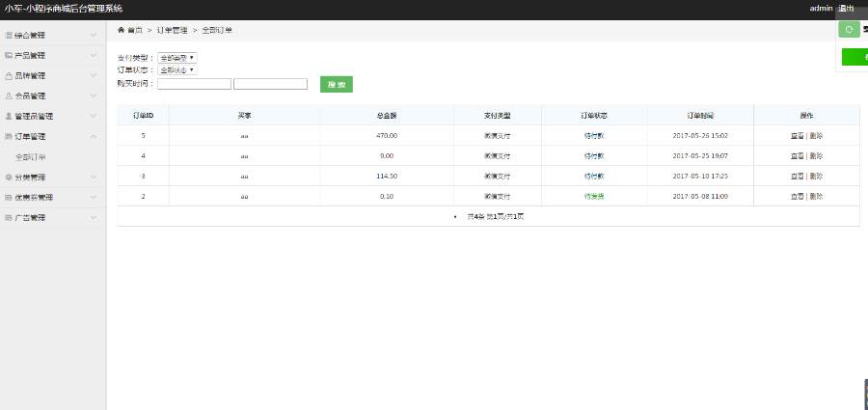Screen dimensions: 868x410
Task: Click 全部订单 in the breadcrumb
Action: pos(217,31)
